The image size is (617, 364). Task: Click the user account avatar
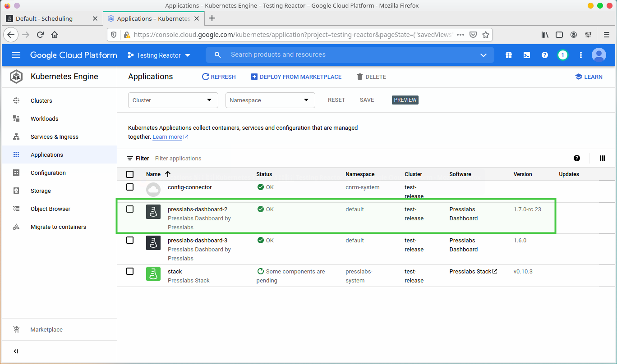coord(599,55)
